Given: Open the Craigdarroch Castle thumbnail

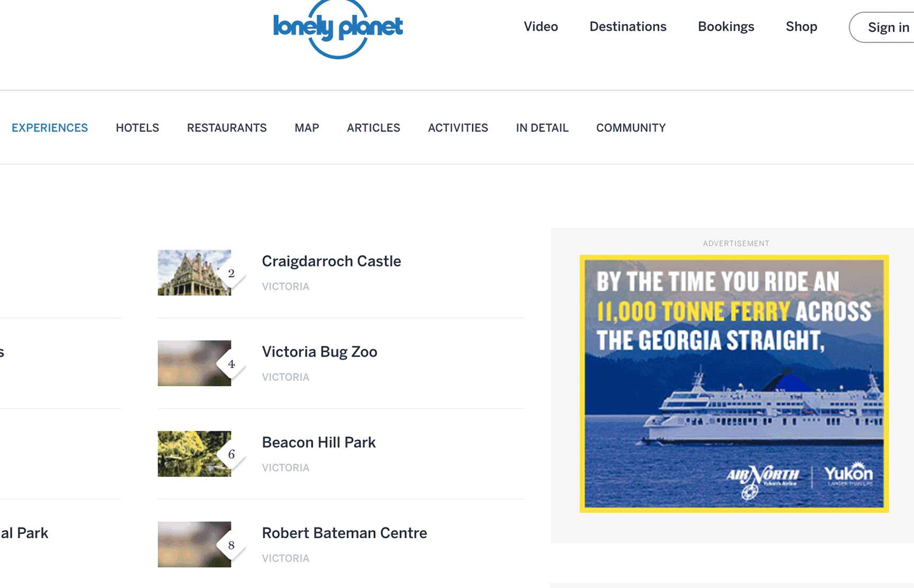Looking at the screenshot, I should (194, 273).
